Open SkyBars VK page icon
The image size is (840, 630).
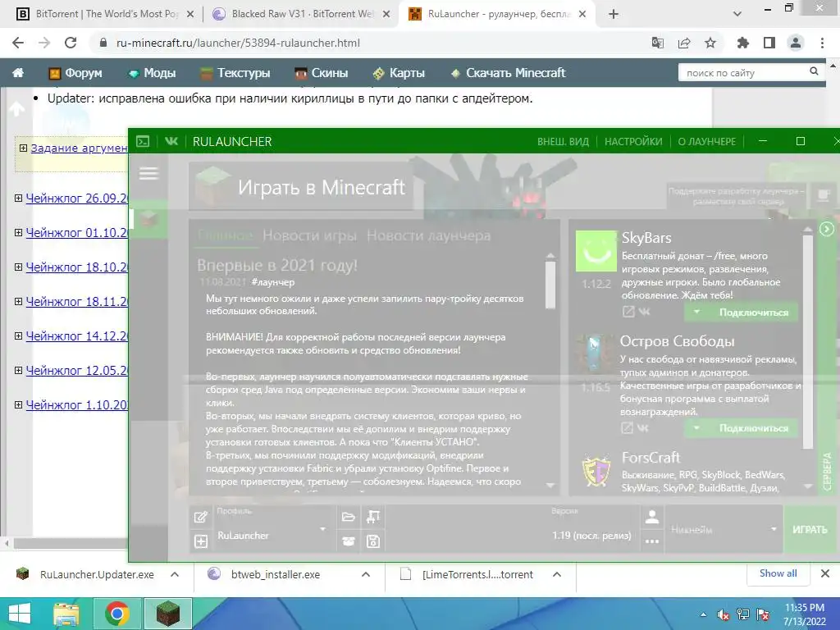pos(645,311)
